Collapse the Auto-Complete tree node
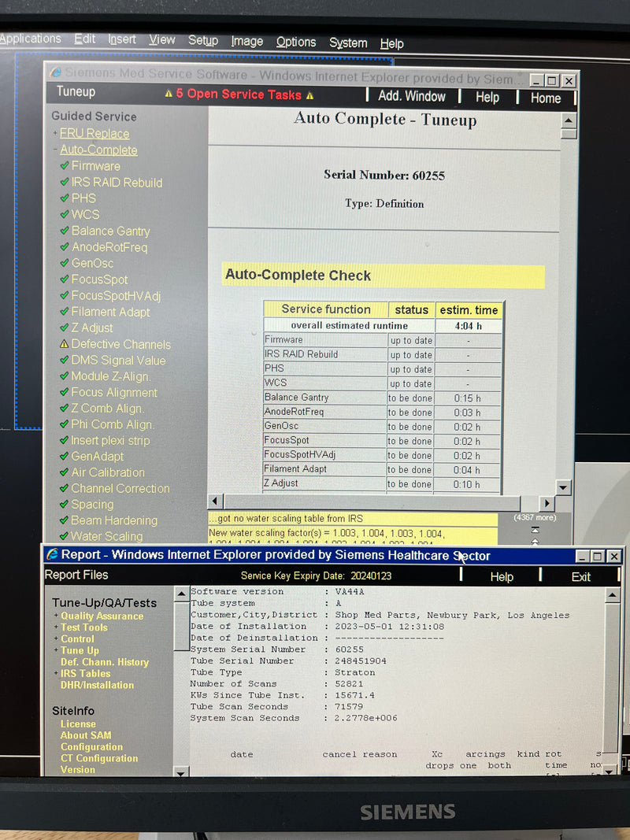630x840 pixels. [55, 150]
